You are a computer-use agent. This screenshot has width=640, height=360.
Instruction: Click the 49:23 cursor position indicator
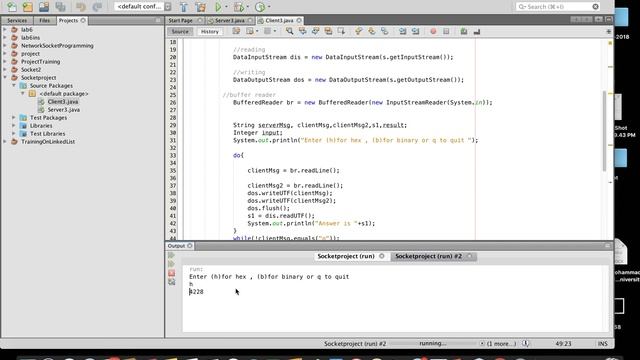(x=563, y=344)
